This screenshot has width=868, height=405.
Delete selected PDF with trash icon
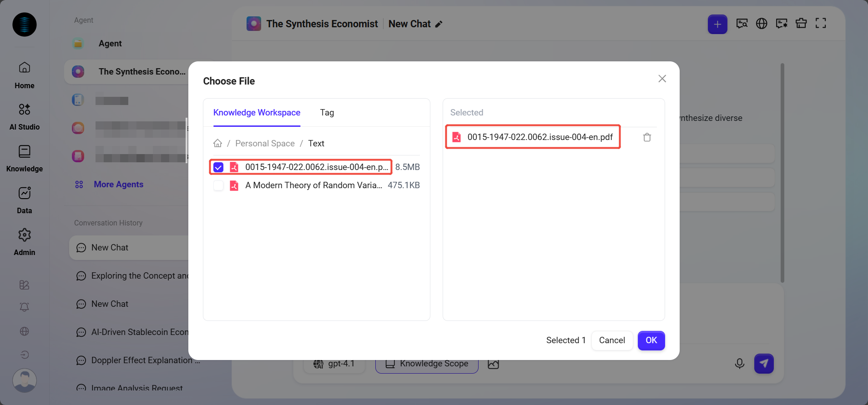click(x=647, y=137)
